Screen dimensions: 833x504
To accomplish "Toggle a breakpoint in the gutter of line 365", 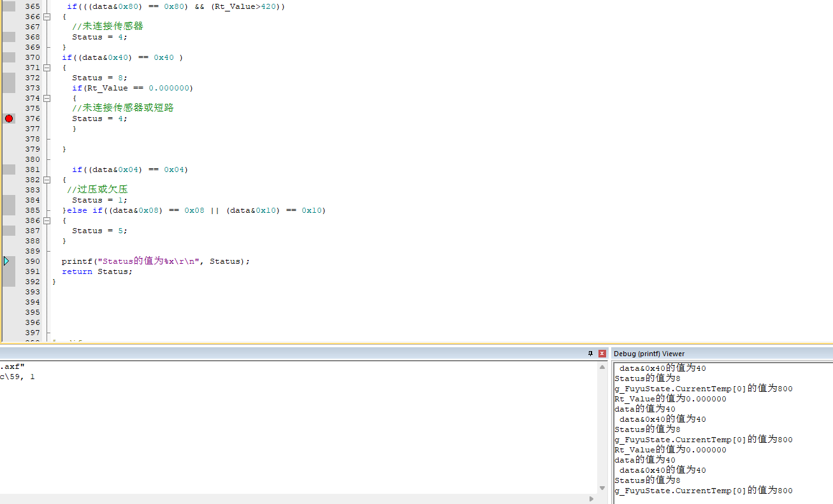I will [9, 6].
